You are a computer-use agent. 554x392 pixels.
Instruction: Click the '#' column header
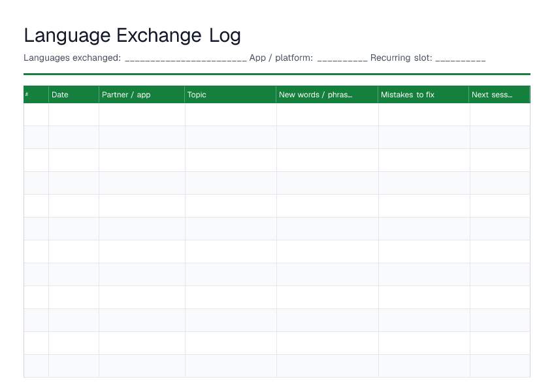pos(36,94)
